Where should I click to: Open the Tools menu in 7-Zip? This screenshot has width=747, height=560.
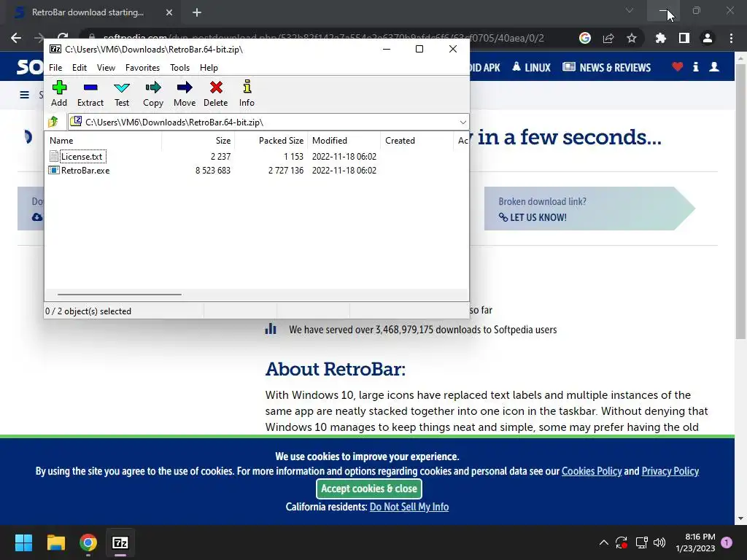point(179,68)
